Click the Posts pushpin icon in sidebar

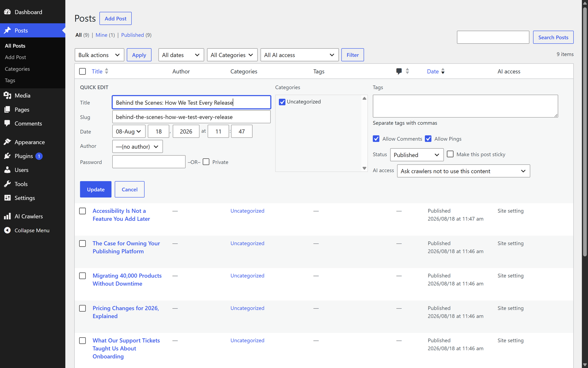pos(7,30)
